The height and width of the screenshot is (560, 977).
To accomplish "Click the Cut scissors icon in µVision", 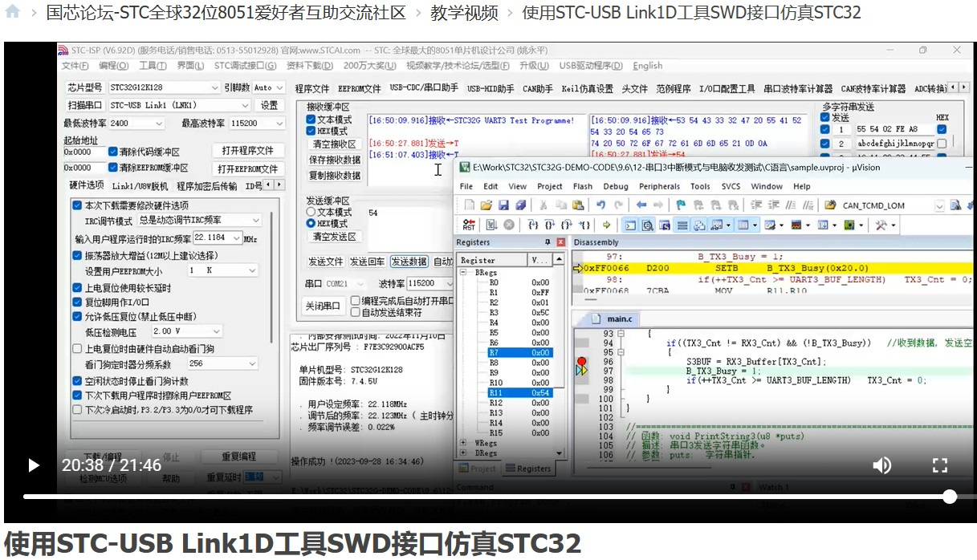I will pos(543,205).
